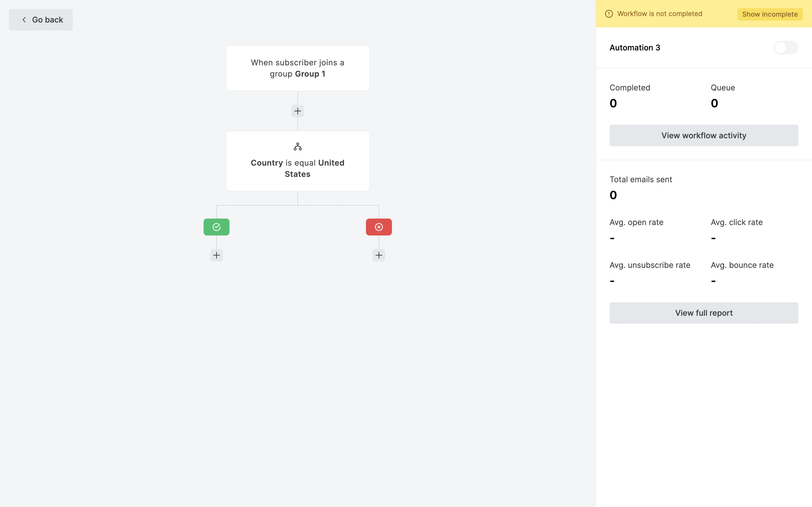Click the Total emails sent label

[x=641, y=179]
